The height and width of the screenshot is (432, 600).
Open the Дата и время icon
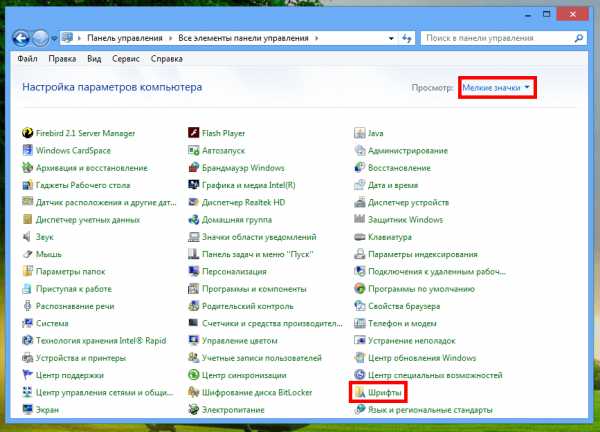click(x=360, y=185)
